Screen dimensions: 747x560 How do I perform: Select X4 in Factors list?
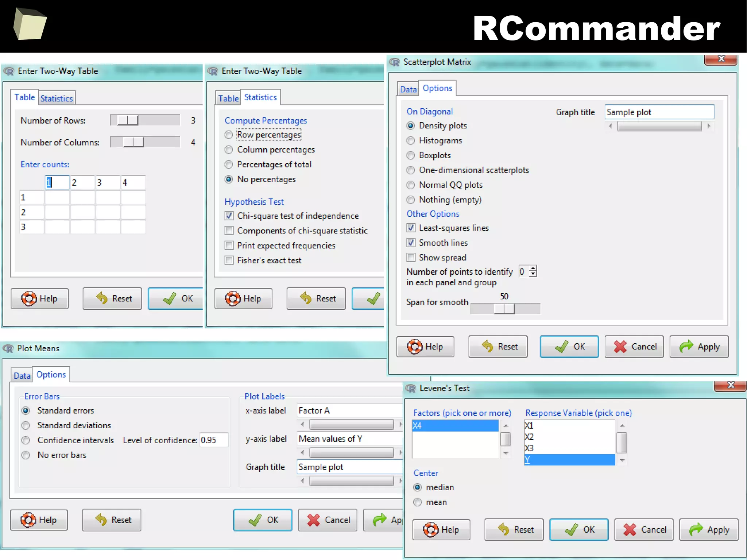455,426
